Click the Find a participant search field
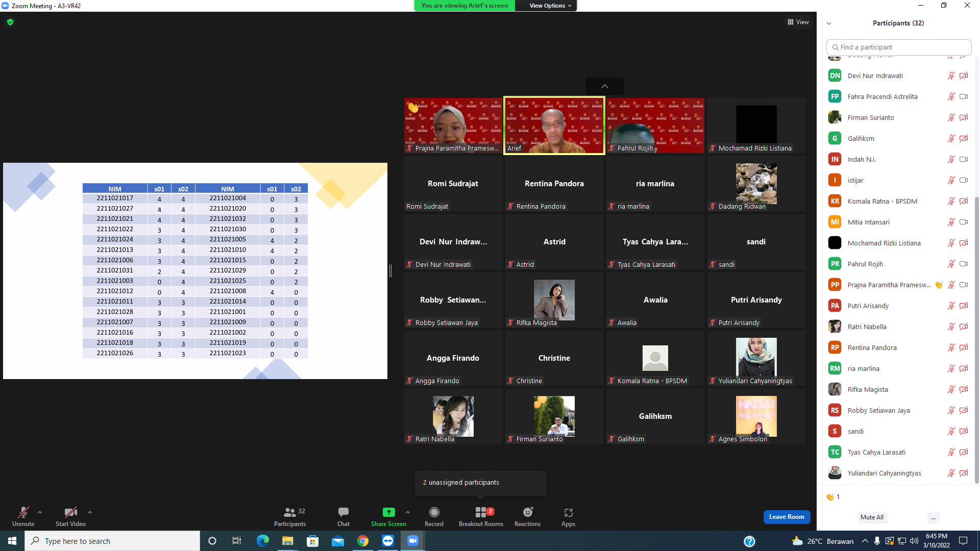Viewport: 980px width, 551px height. pyautogui.click(x=899, y=47)
